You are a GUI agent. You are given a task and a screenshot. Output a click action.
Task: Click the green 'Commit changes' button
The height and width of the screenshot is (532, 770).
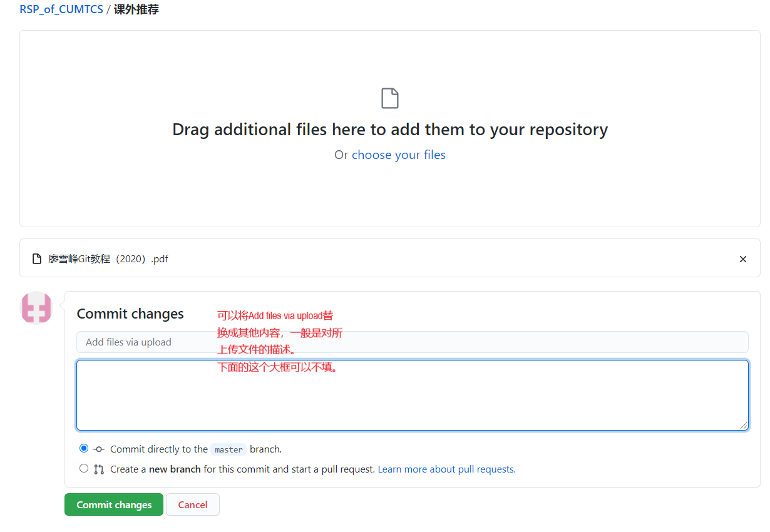click(114, 504)
